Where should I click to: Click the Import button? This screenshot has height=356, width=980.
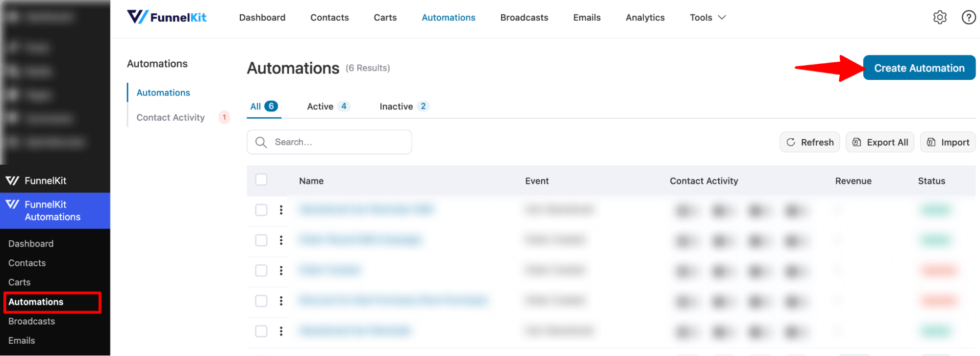coord(948,142)
